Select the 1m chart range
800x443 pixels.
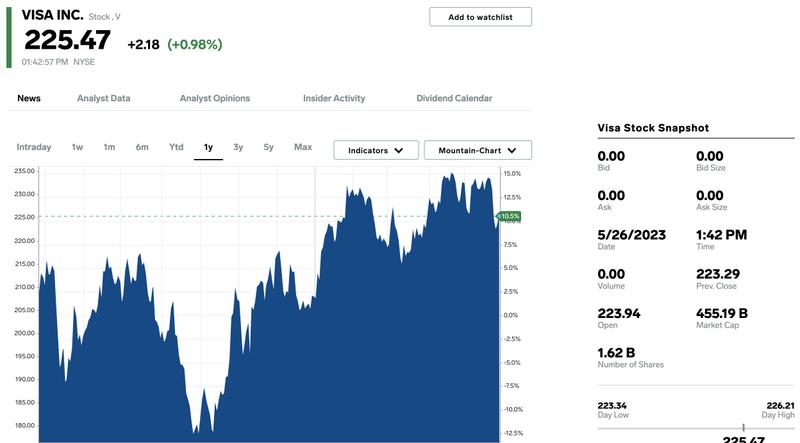coord(109,147)
